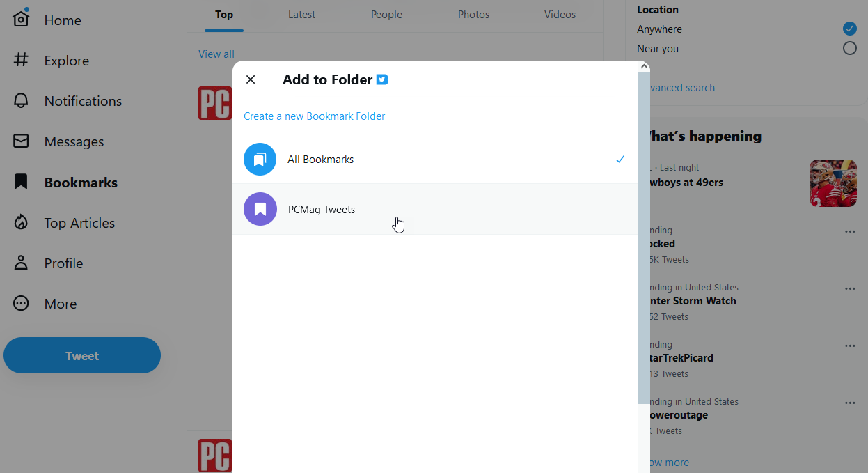Open options for Winter Storm Watch trend

[850, 288]
